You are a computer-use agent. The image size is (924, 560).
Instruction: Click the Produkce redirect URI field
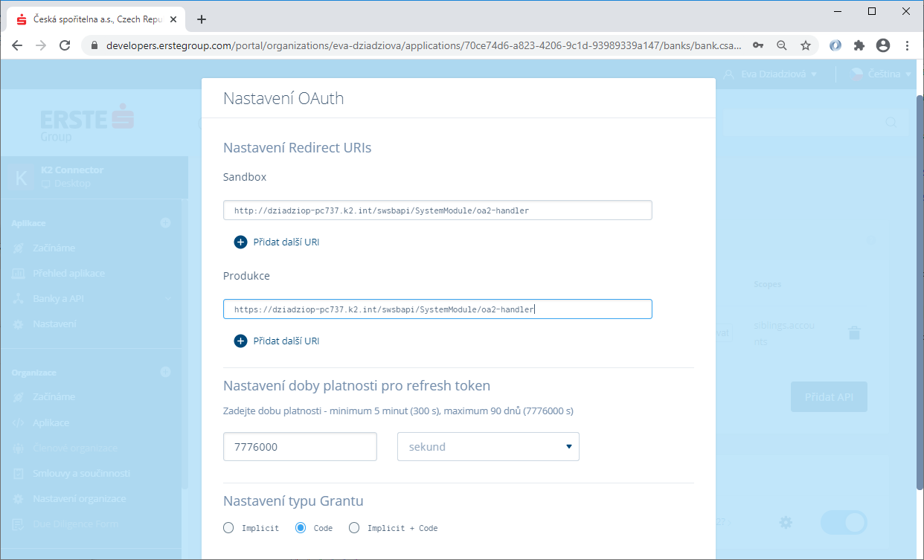pyautogui.click(x=437, y=309)
